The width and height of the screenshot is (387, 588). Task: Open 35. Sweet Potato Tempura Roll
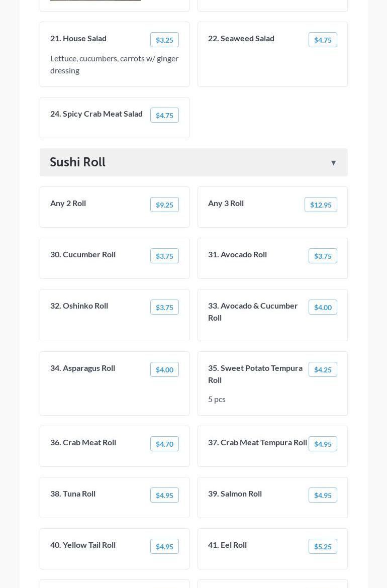[255, 374]
